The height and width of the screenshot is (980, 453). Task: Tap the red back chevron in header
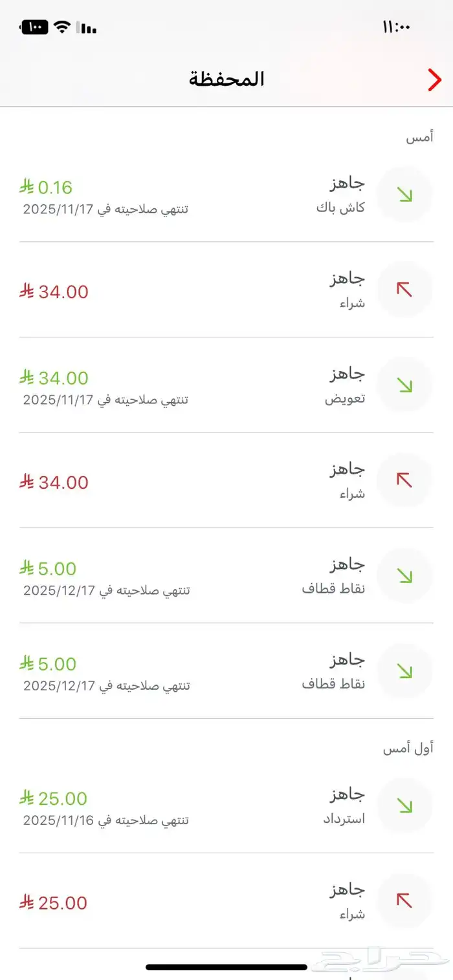click(434, 80)
